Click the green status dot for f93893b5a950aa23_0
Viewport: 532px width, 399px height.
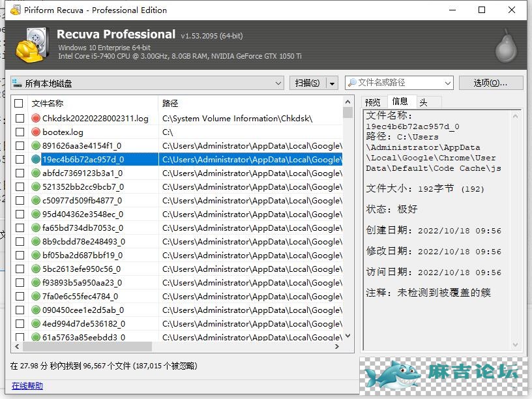point(36,282)
